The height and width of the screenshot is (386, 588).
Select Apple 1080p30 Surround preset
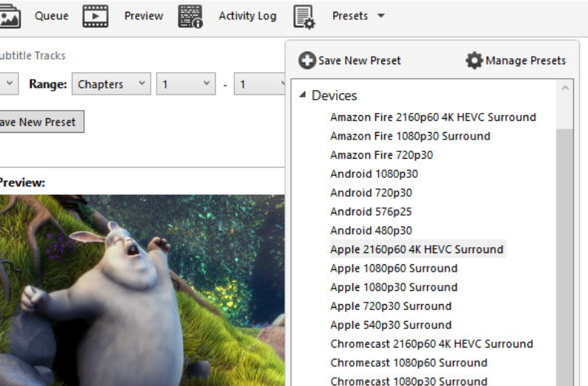pyautogui.click(x=394, y=287)
